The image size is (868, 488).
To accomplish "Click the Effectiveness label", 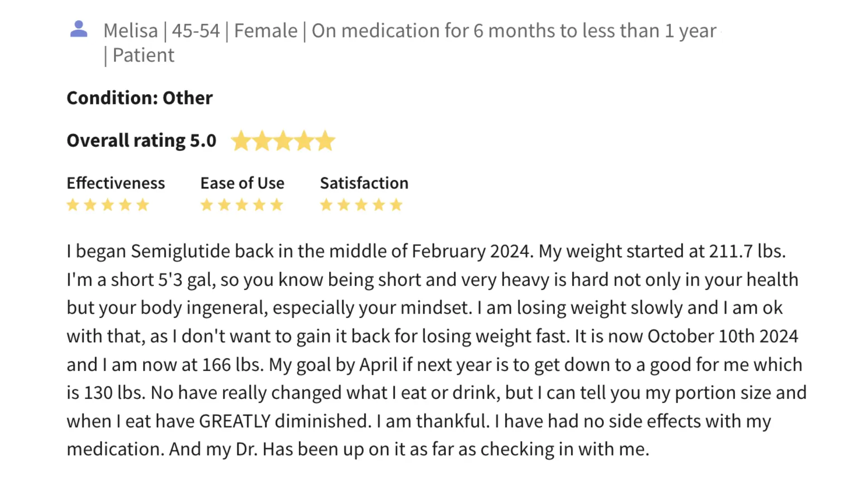I will 116,183.
